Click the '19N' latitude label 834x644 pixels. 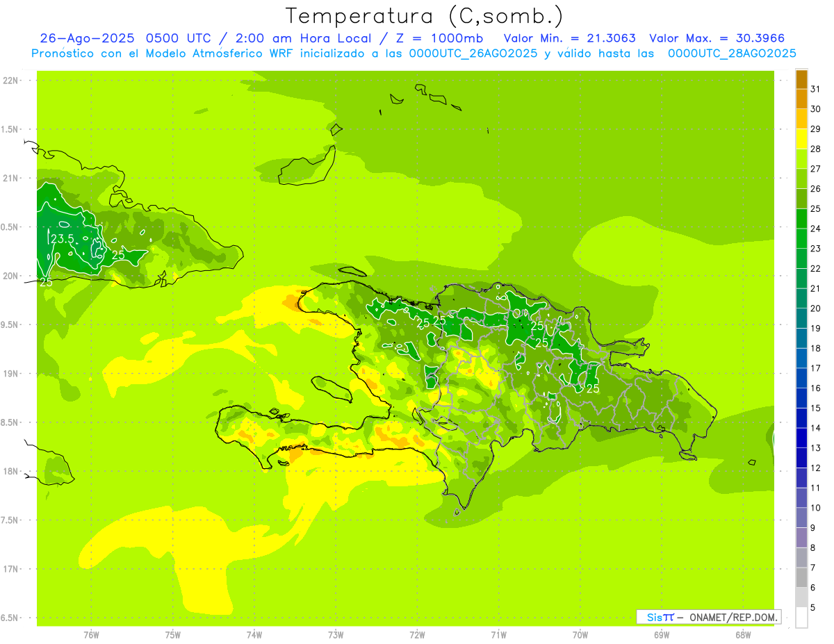[10, 374]
